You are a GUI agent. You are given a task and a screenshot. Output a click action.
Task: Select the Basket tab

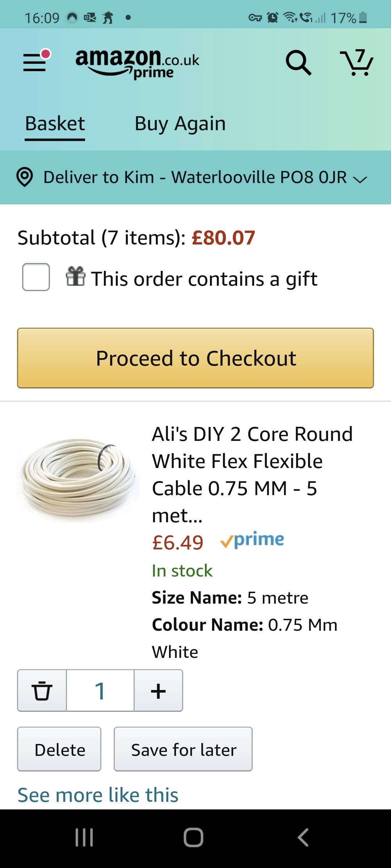(x=55, y=124)
